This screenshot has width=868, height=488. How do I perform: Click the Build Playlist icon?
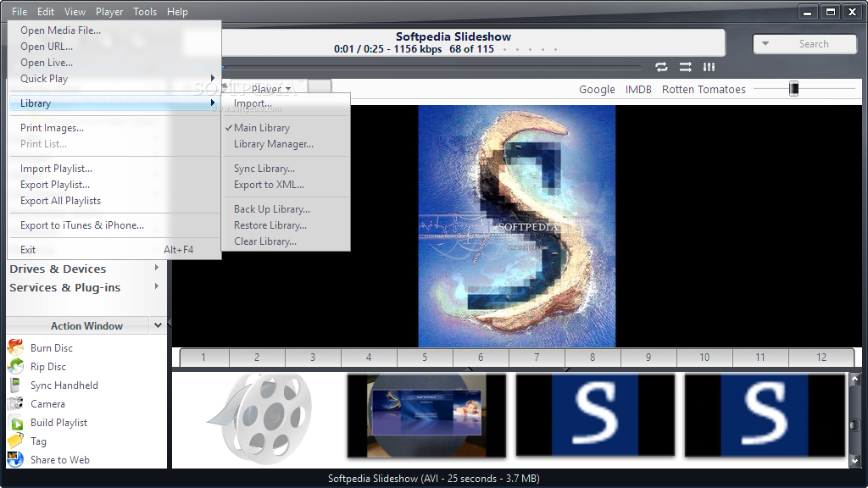point(17,424)
